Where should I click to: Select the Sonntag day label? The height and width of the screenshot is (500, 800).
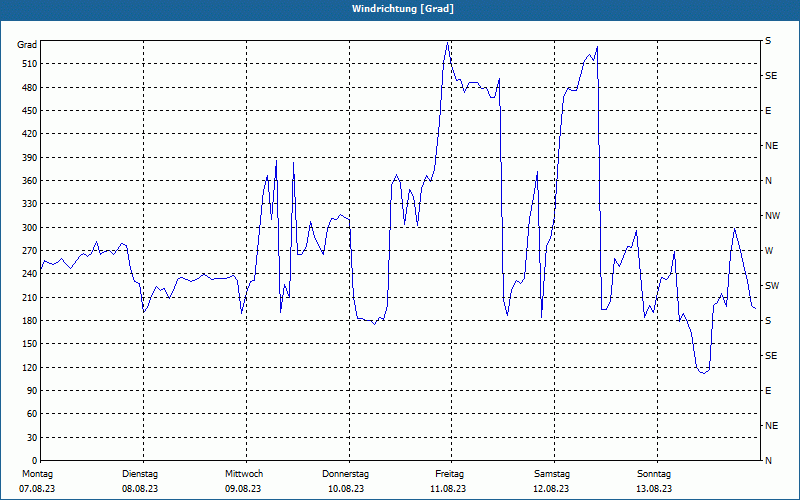tap(654, 474)
